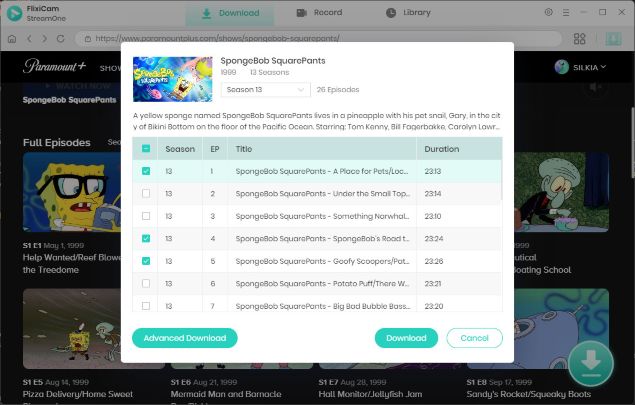Check episode 6 Potato Puff
Screen dimensions: 635x405
[146, 284]
